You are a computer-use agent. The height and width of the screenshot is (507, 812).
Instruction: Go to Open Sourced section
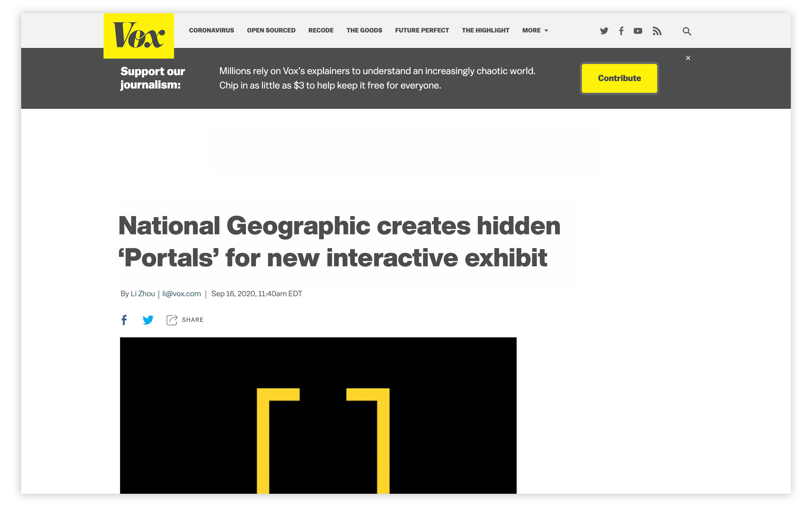(x=271, y=30)
